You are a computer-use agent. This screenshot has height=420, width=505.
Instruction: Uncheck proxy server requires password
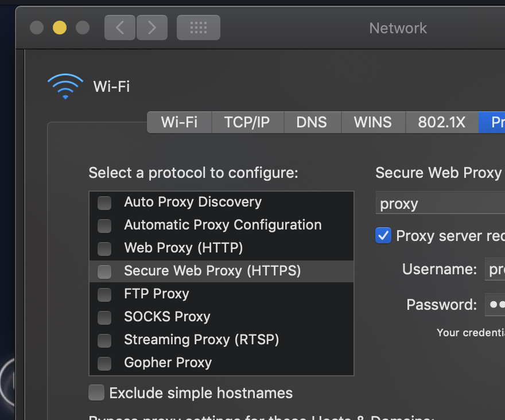(383, 235)
